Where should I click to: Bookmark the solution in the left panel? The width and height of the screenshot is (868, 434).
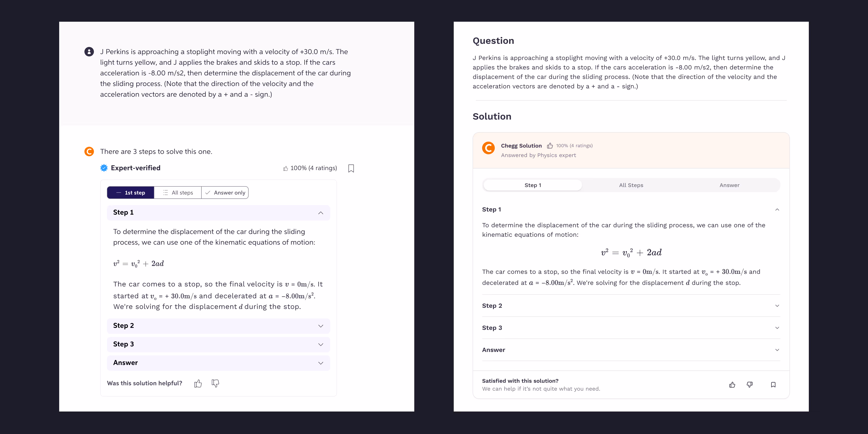(351, 168)
